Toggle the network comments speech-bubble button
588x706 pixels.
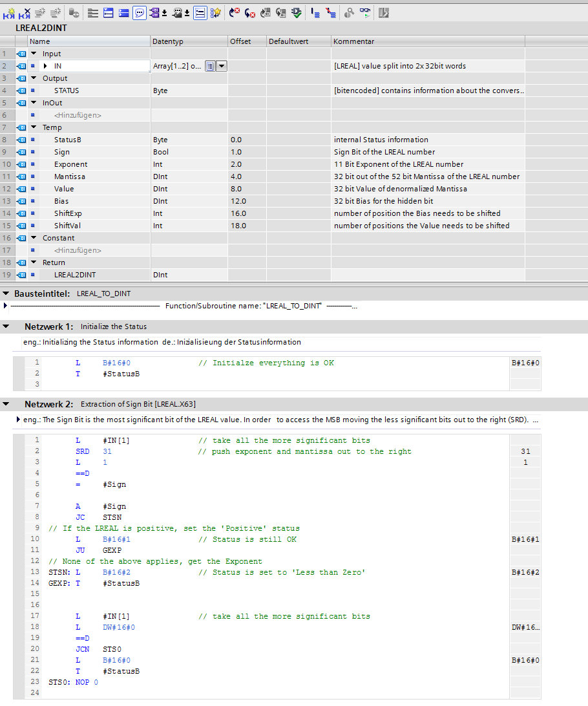[140, 12]
